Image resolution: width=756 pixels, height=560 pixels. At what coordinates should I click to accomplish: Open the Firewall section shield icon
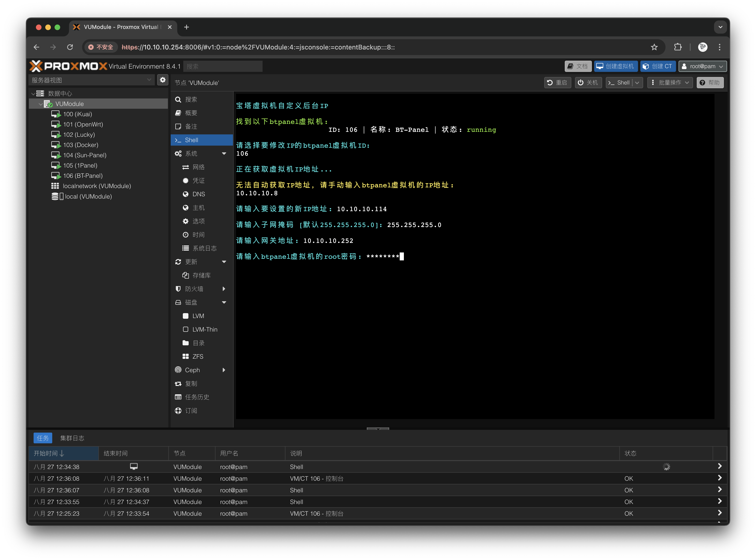click(178, 289)
